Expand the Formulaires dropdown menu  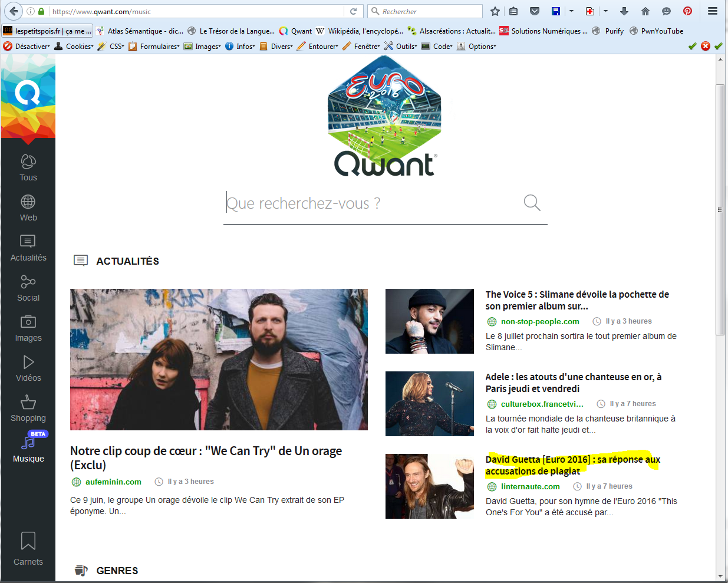(154, 46)
